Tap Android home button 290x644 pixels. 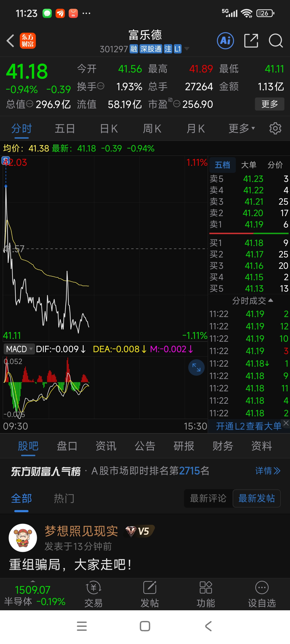point(145,626)
